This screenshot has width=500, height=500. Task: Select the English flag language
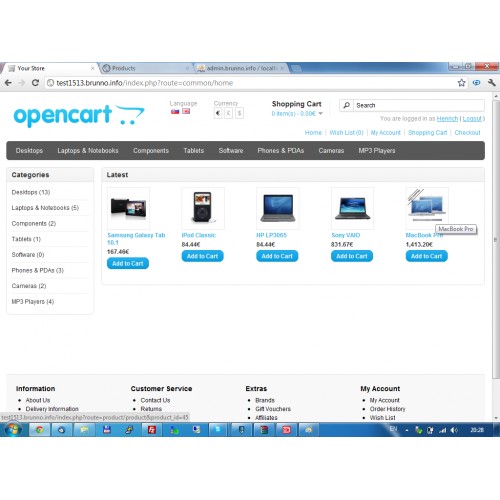[x=186, y=111]
